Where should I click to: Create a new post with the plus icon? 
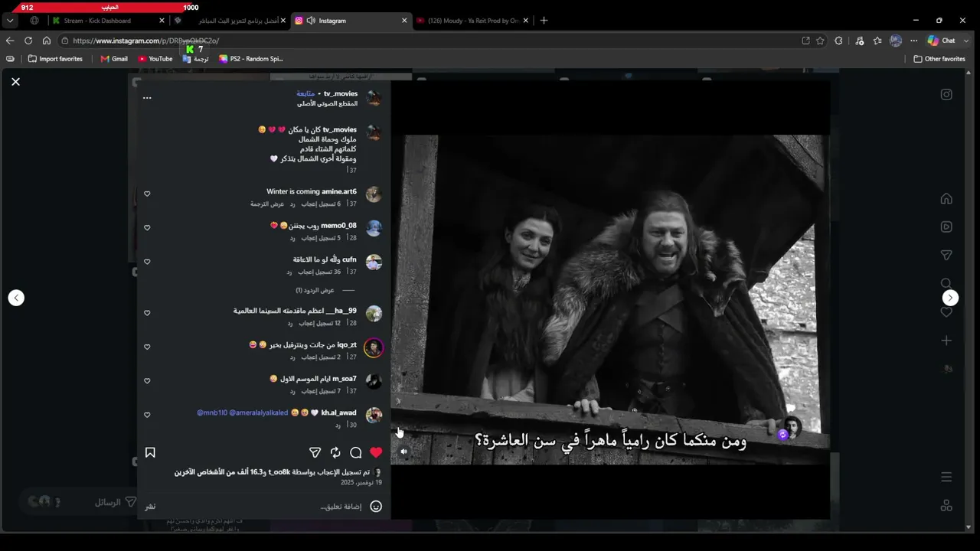pos(946,341)
